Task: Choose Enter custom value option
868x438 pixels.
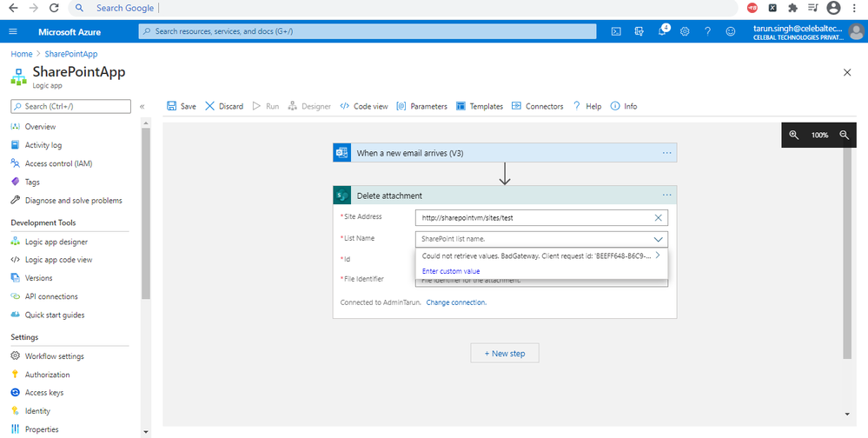Action: coord(451,271)
